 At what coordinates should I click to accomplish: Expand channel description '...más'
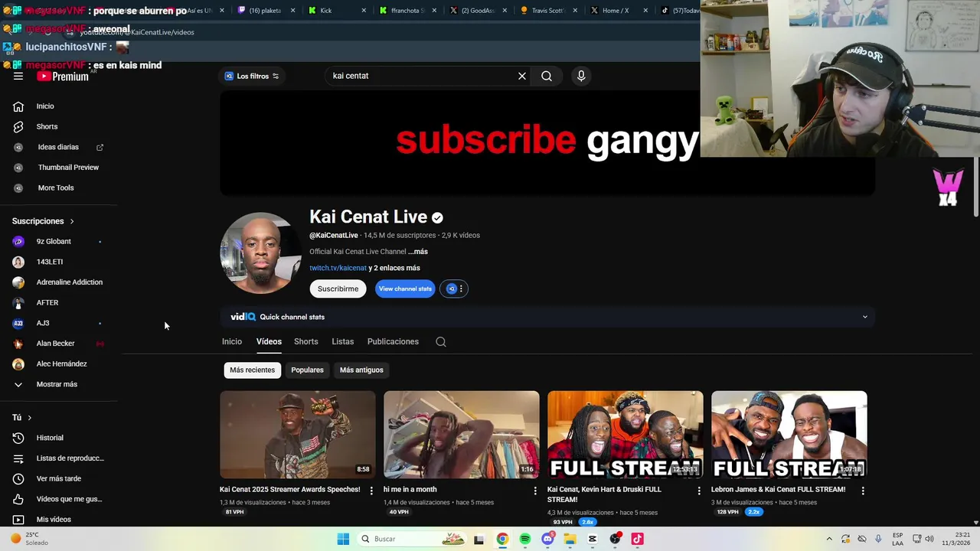pos(418,252)
